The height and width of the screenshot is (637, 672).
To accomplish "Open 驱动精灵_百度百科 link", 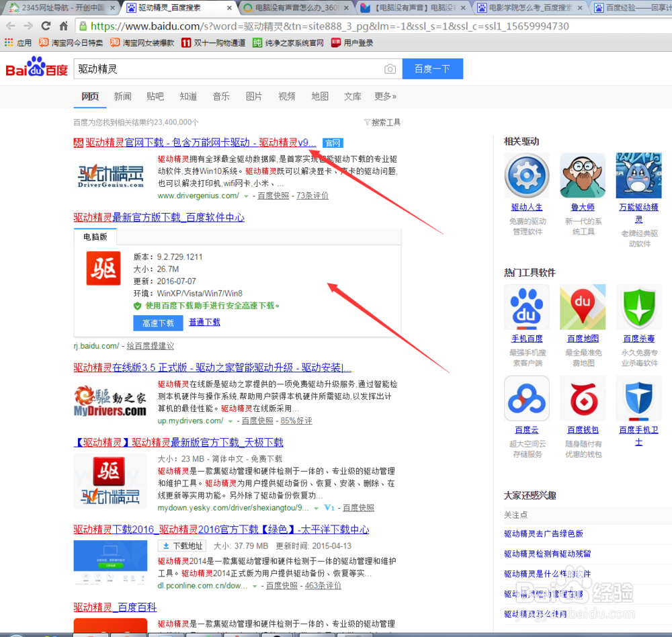I will pos(115,607).
